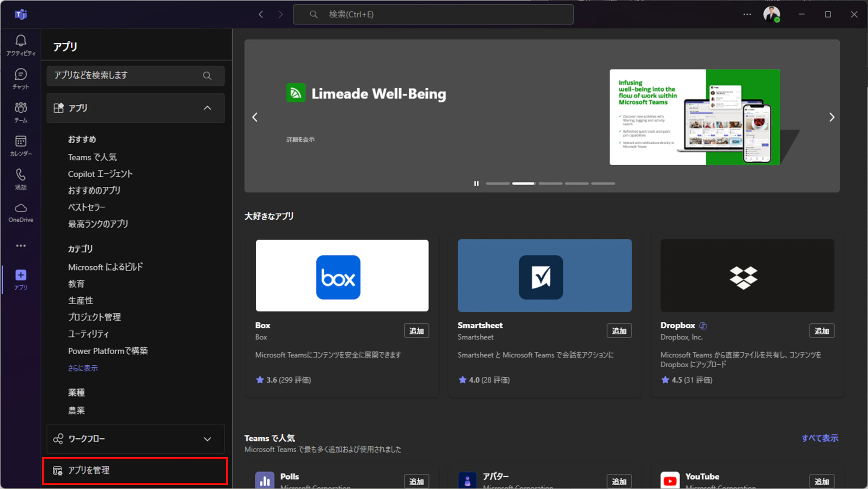The image size is (868, 489).
Task: Focus the アプリなどを検索します search field
Action: 135,76
